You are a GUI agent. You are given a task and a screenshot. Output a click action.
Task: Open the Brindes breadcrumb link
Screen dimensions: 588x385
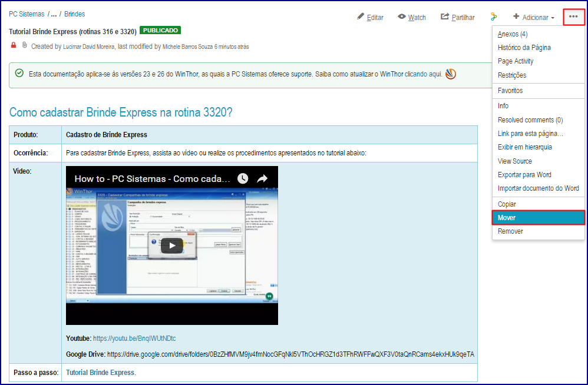click(75, 14)
